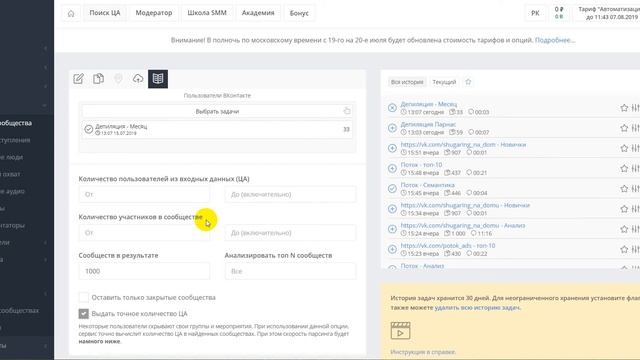Add shugaring_na_domu - Анализ via plus icon
Viewport: 640px width, 360px height.
tap(392, 229)
